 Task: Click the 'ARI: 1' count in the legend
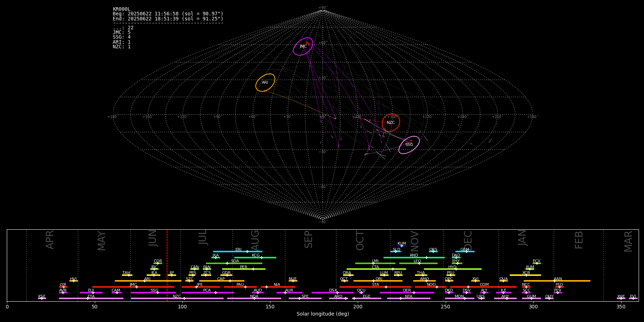point(122,42)
